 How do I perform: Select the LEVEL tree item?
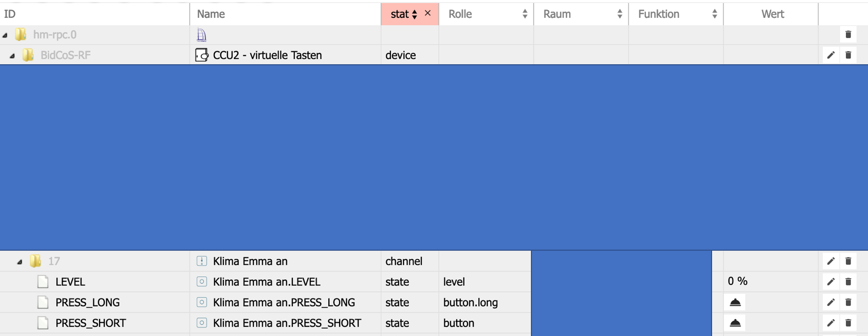point(70,282)
